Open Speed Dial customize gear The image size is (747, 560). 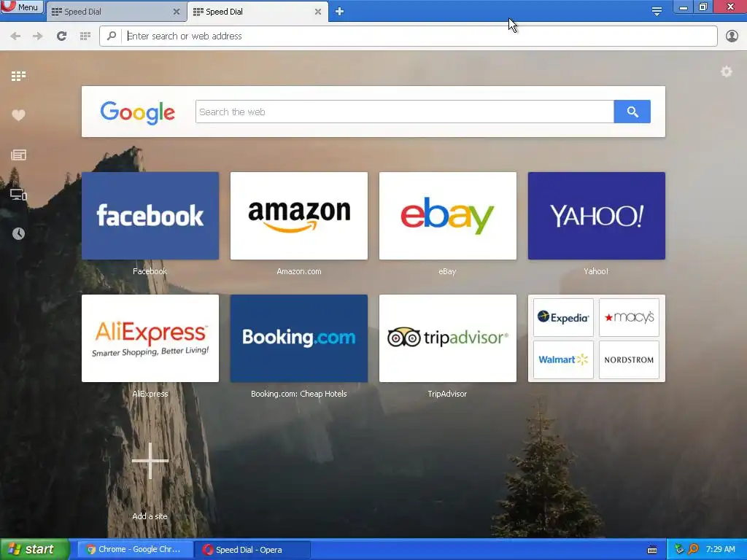726,72
